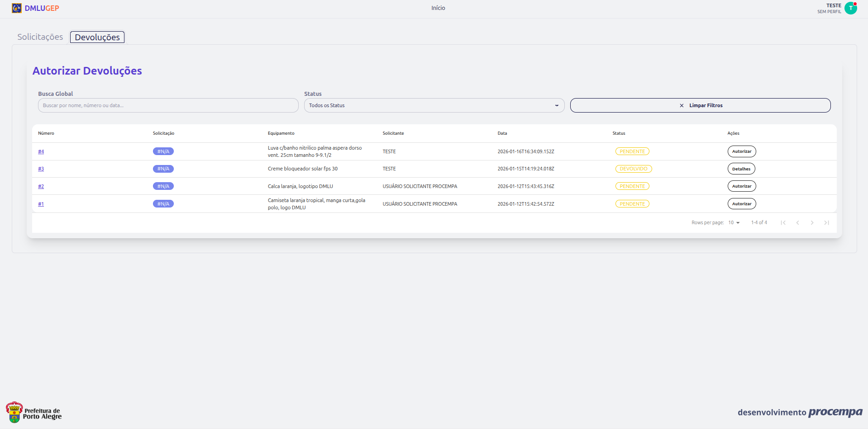
Task: Authorize return #4 with Autorizar button
Action: 741,151
